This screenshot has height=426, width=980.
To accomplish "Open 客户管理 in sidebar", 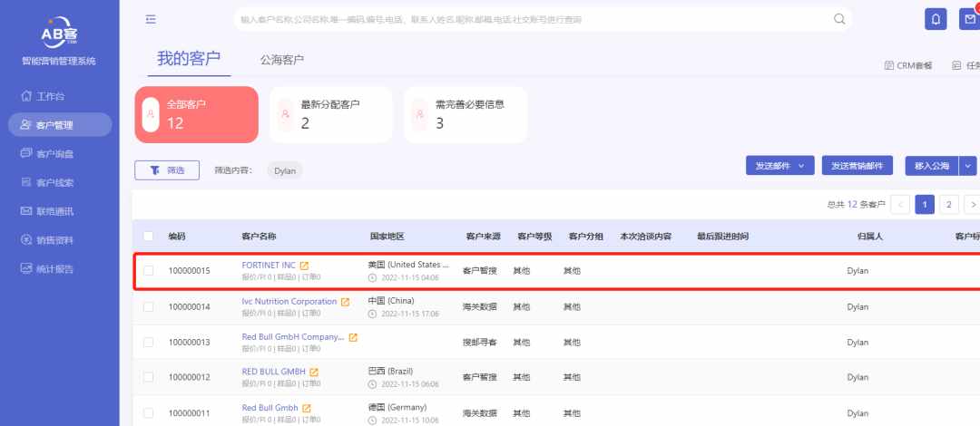I will click(59, 125).
